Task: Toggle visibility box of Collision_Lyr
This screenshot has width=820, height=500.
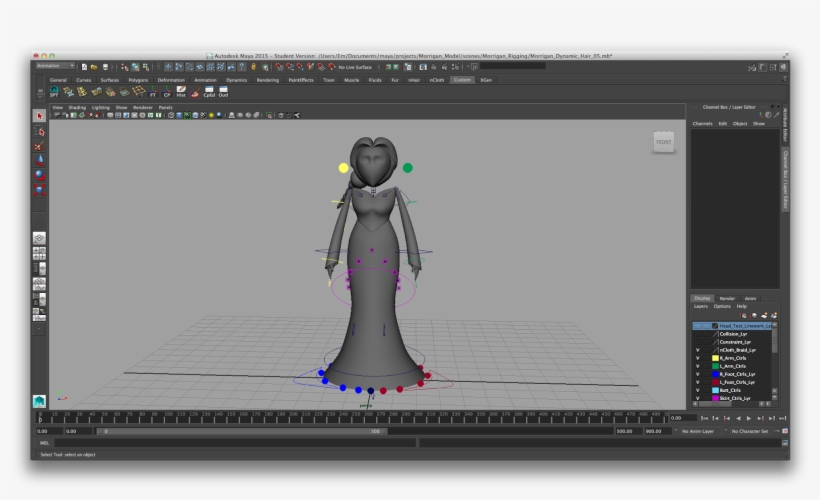Action: coord(697,334)
